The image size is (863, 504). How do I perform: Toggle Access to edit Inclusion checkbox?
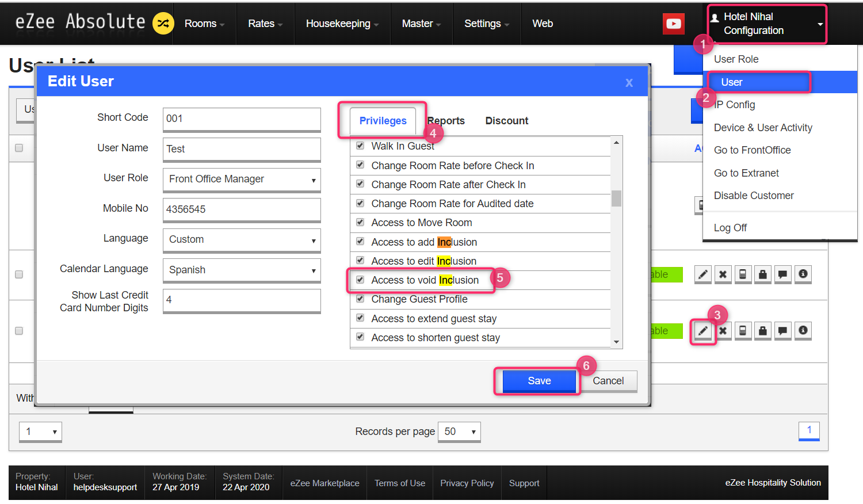click(360, 260)
